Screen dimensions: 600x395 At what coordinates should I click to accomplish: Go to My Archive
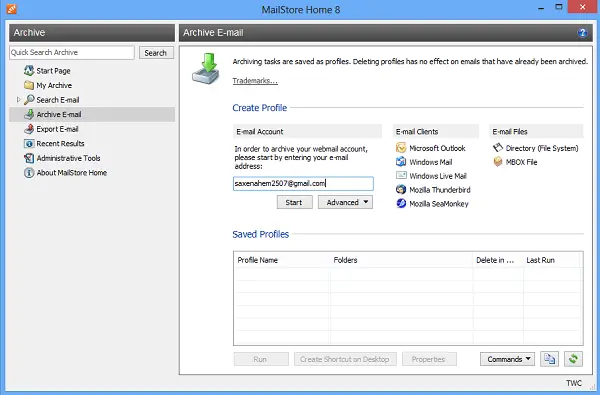click(54, 85)
